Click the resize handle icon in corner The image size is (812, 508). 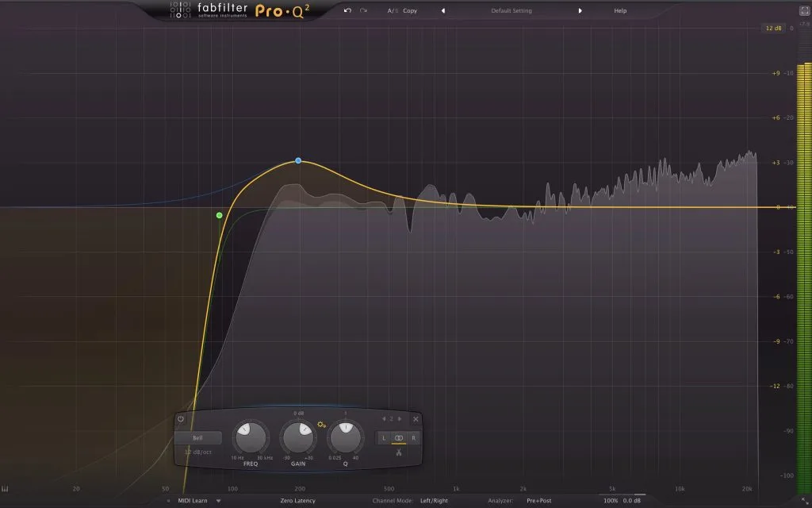pos(804,500)
